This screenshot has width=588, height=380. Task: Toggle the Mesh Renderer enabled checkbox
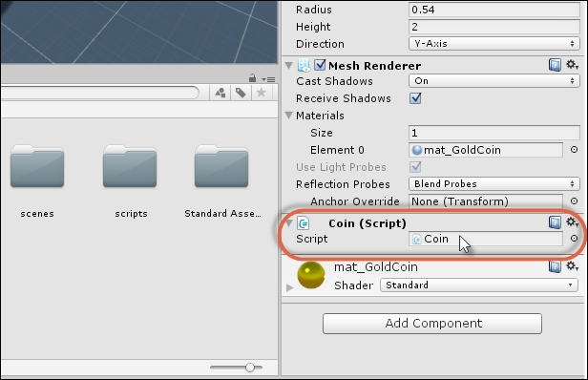click(320, 65)
